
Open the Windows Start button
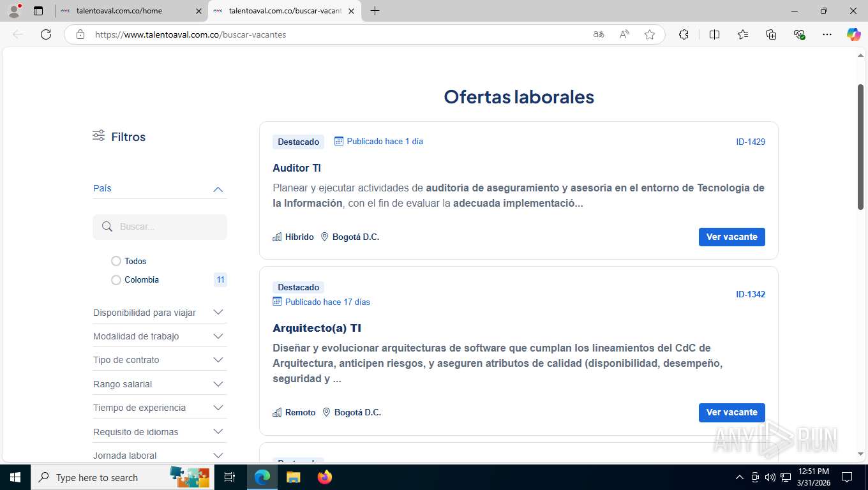15,477
